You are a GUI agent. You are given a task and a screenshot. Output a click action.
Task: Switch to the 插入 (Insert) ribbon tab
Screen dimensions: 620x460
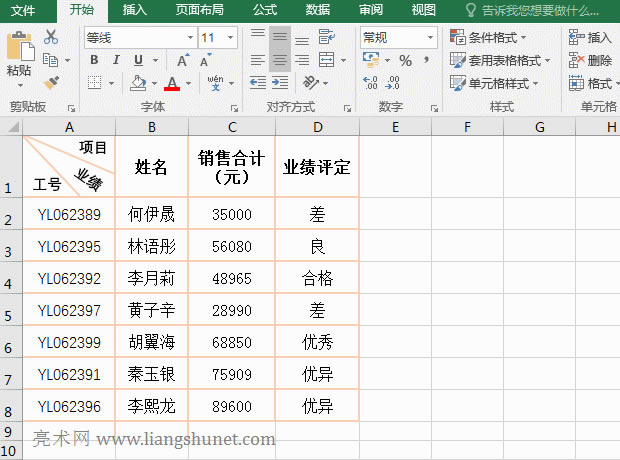(134, 10)
